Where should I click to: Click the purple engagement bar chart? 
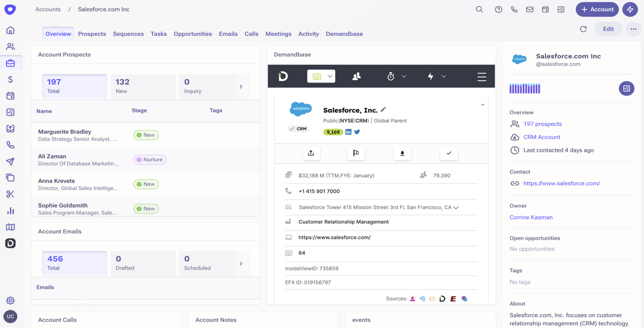click(525, 89)
